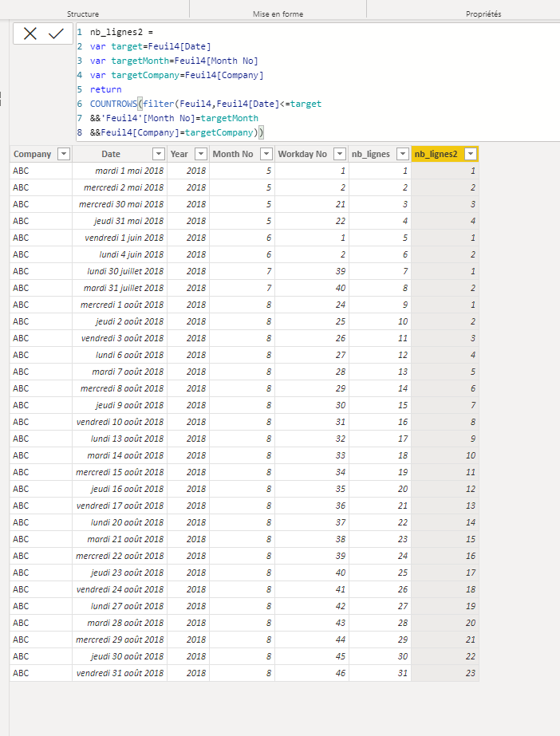This screenshot has width=560, height=736.
Task: Select date cell 'lundi 13 août 2018'
Action: (120, 439)
